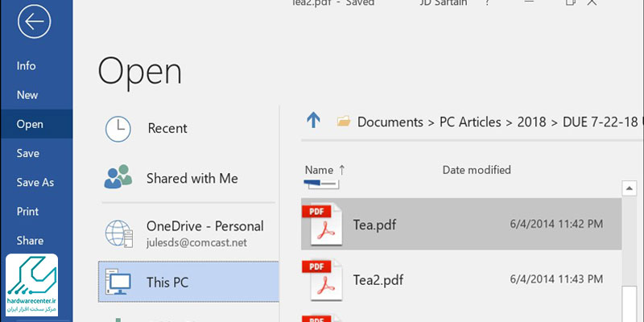This screenshot has height=322, width=644.
Task: Navigate to PC Articles in breadcrumb
Action: [470, 122]
